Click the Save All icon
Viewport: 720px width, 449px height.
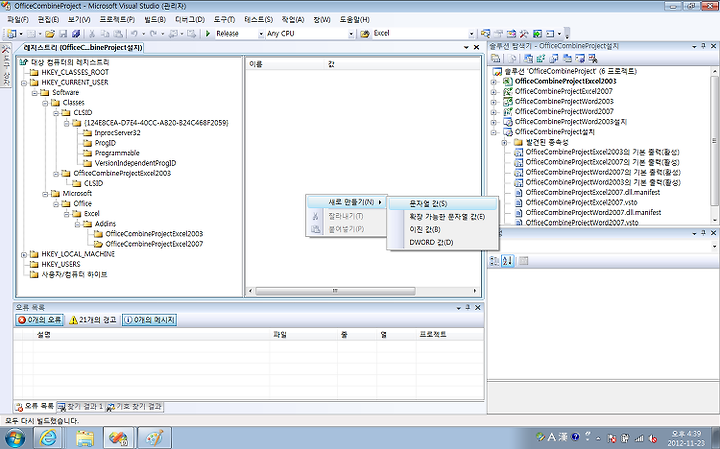click(x=76, y=34)
